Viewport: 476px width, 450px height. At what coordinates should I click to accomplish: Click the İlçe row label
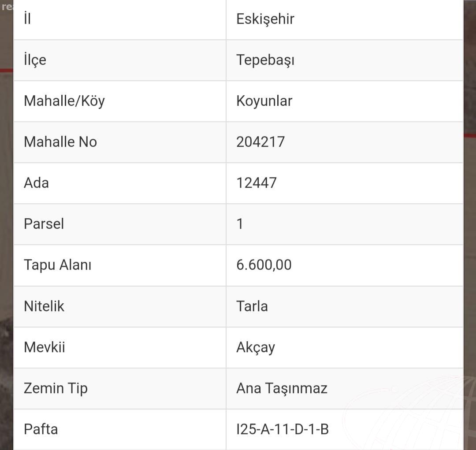35,60
